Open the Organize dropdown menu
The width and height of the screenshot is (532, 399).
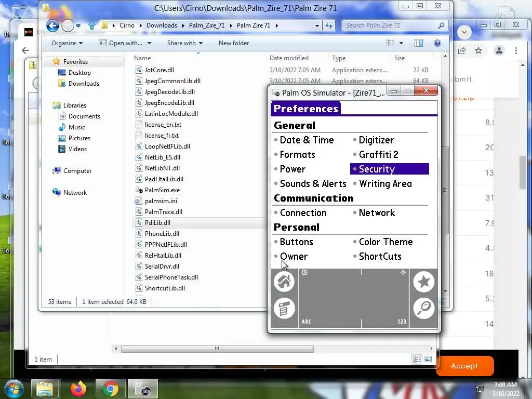pyautogui.click(x=67, y=43)
